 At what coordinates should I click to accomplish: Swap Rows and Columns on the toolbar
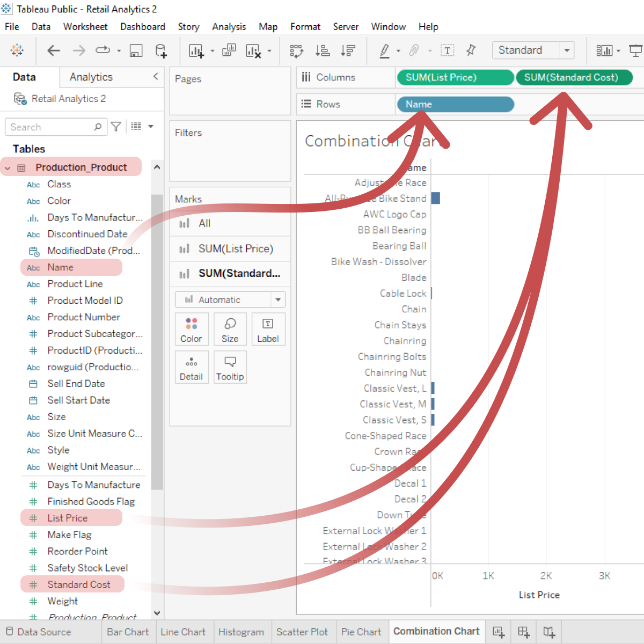point(296,50)
